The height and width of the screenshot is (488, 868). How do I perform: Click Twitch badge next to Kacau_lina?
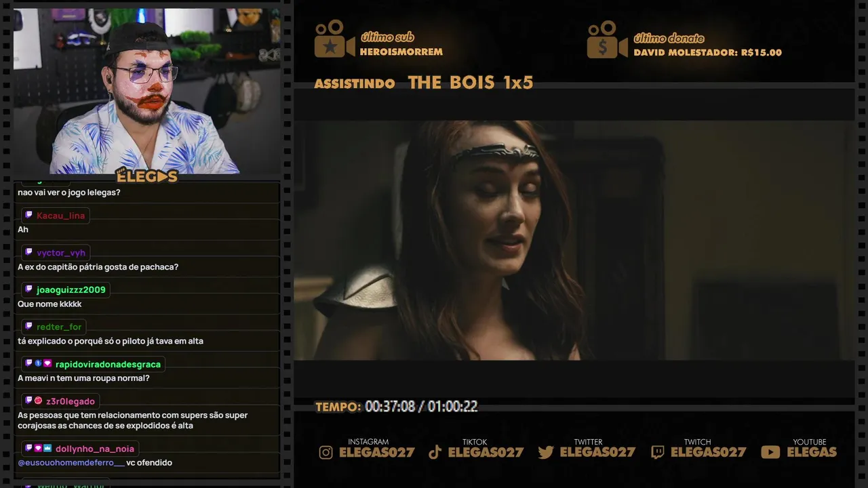pyautogui.click(x=28, y=215)
